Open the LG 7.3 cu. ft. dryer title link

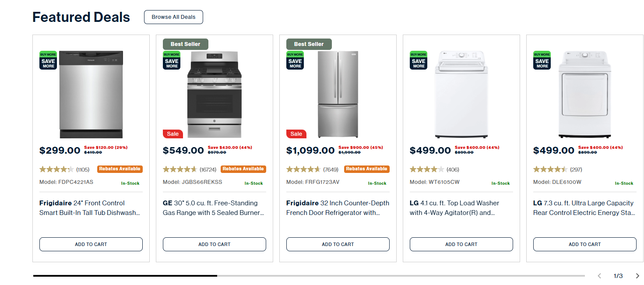point(584,208)
